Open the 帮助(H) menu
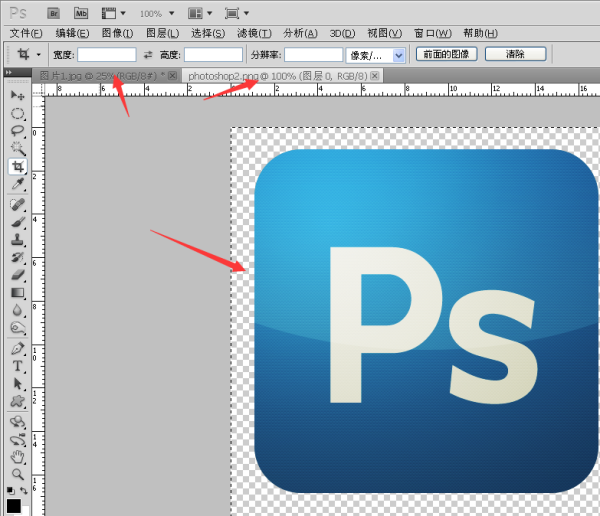The image size is (600, 516). (481, 33)
